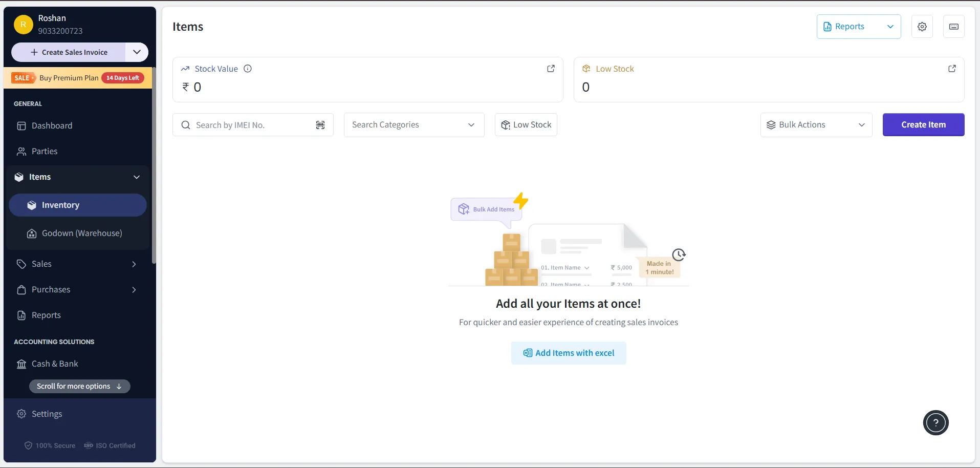Collapse the Items sidebar section chevron

coord(137,177)
